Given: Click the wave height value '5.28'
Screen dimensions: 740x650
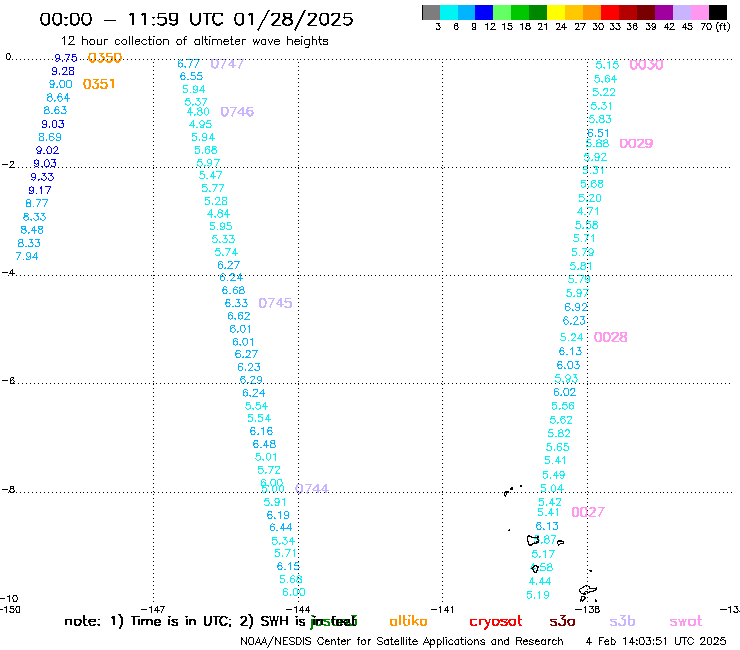Looking at the screenshot, I should pyautogui.click(x=216, y=201).
